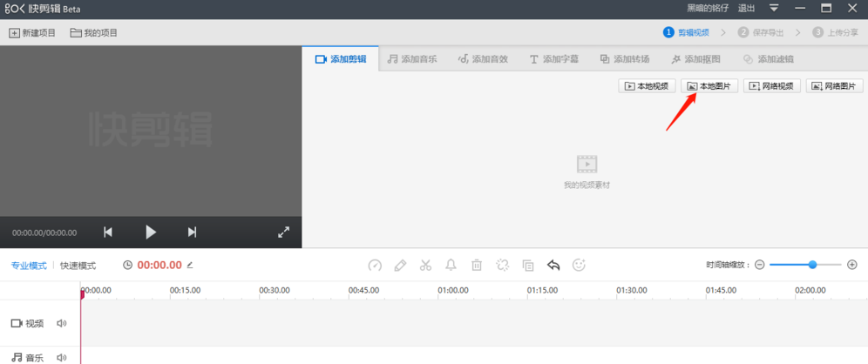Minimize the 快剪辑 window
The width and height of the screenshot is (868, 364).
click(800, 9)
